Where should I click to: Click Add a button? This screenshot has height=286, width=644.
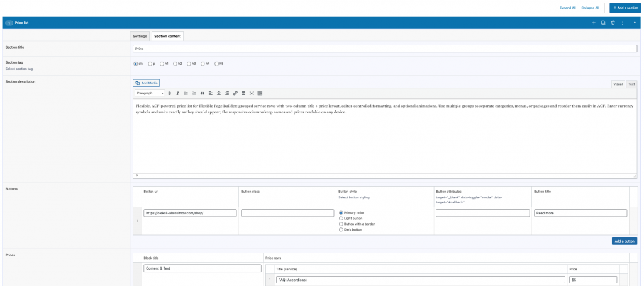[625, 241]
